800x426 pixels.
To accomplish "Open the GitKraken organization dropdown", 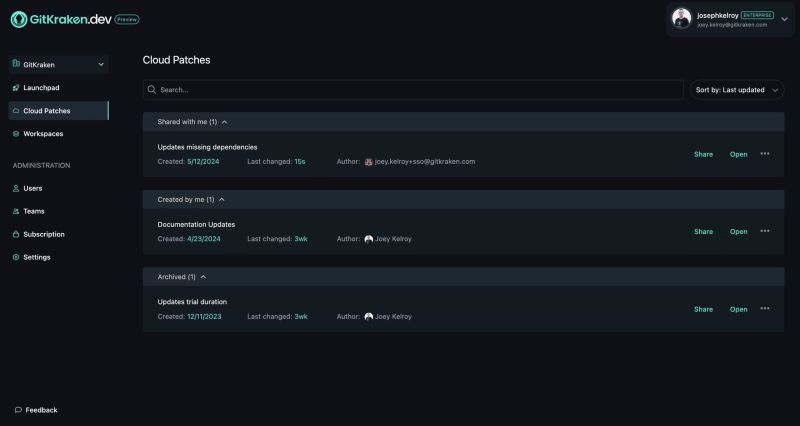I will [59, 65].
